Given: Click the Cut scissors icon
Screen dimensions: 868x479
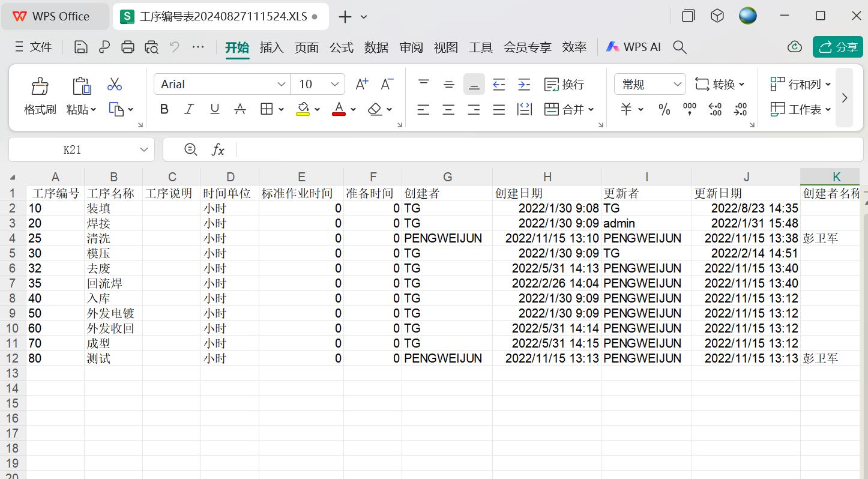Looking at the screenshot, I should click(x=115, y=85).
